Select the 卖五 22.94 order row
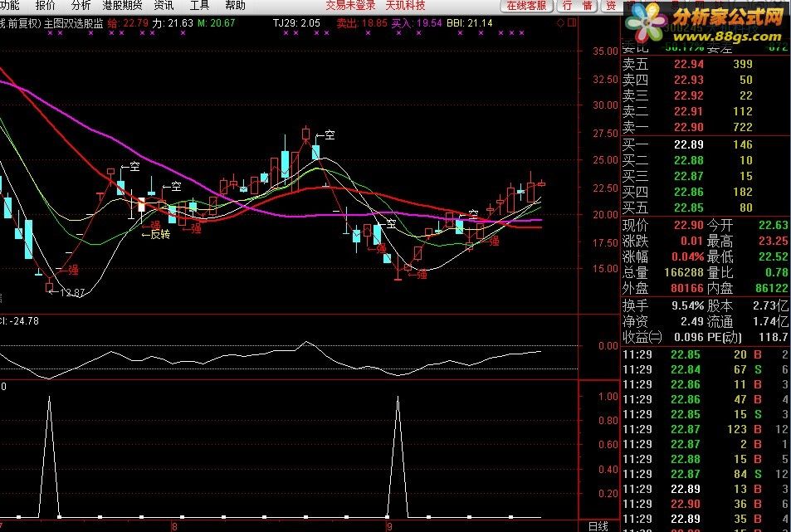The height and width of the screenshot is (532, 791). [x=705, y=64]
